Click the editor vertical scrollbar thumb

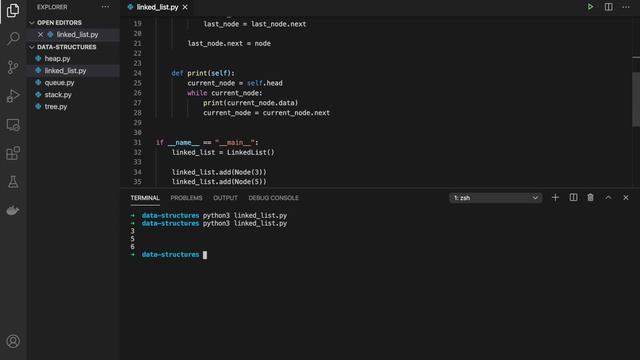636,99
